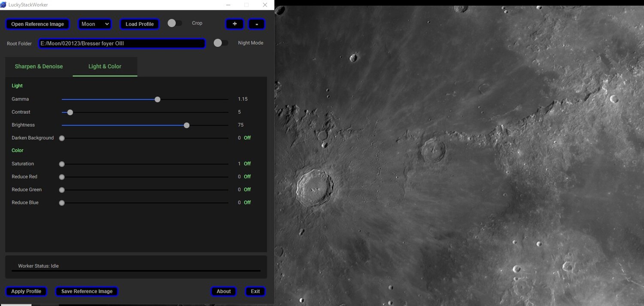Click the Off label for Reduce Green

tap(247, 190)
